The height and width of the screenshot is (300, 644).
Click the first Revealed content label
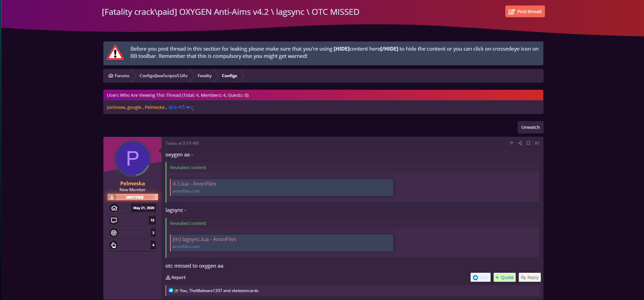click(188, 168)
